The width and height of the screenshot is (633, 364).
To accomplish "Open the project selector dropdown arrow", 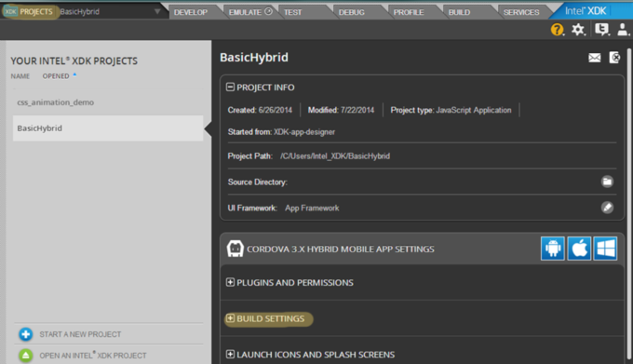I will point(157,11).
